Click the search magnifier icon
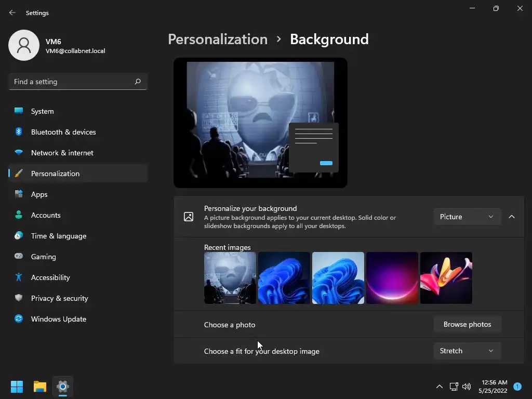 click(x=137, y=82)
